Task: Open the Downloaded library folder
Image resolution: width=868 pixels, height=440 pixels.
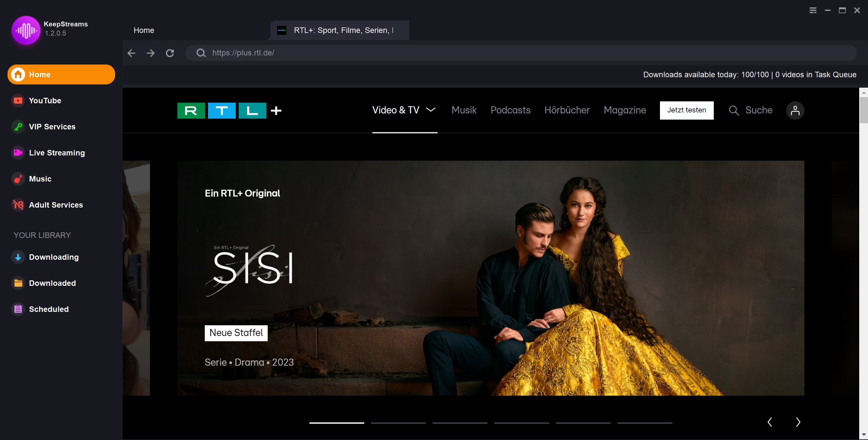Action: pyautogui.click(x=52, y=283)
